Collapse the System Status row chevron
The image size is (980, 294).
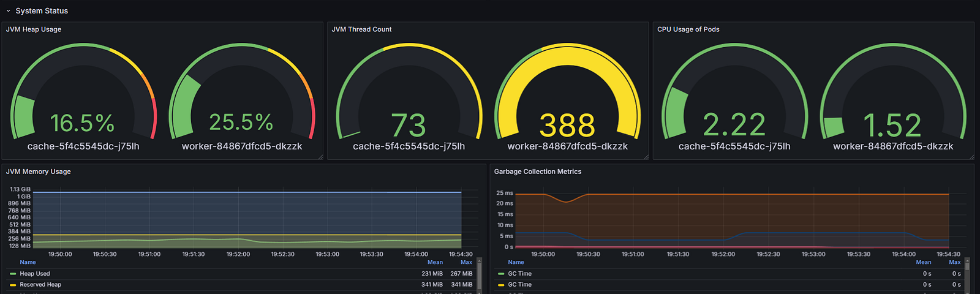coord(8,11)
